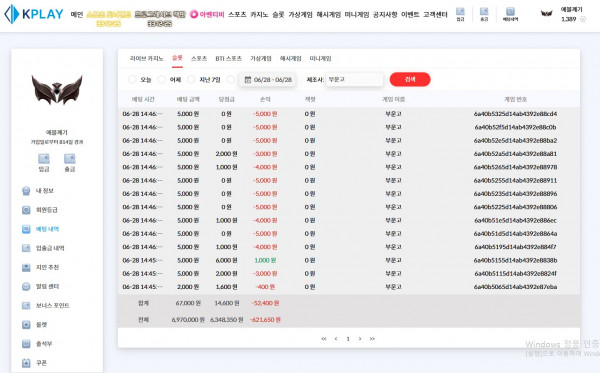Viewport: 600px width, 373px height.
Task: Click the pink 아벤티비 play icon
Action: point(194,15)
